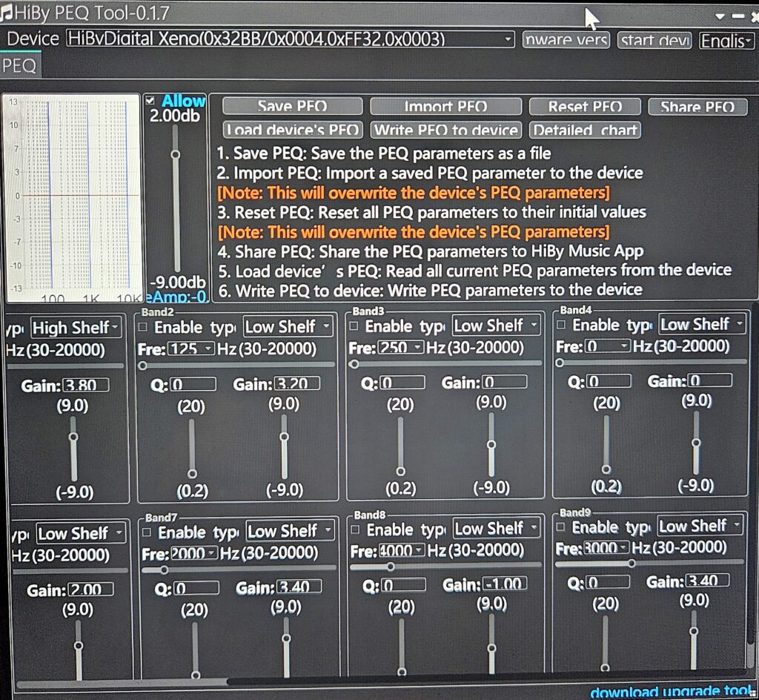Screen dimensions: 759x700
Task: Enable Band9 checkbox
Action: [x=560, y=526]
